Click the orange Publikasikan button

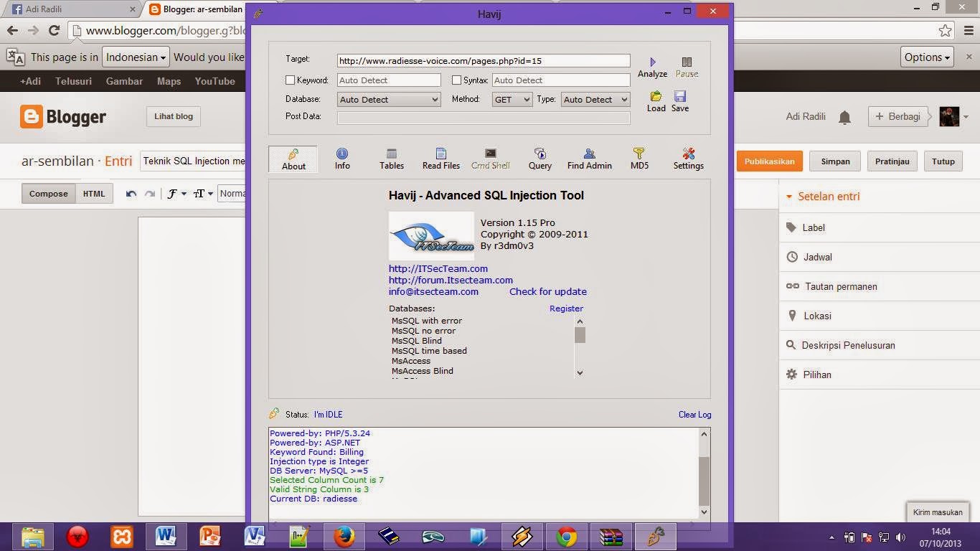tap(769, 161)
